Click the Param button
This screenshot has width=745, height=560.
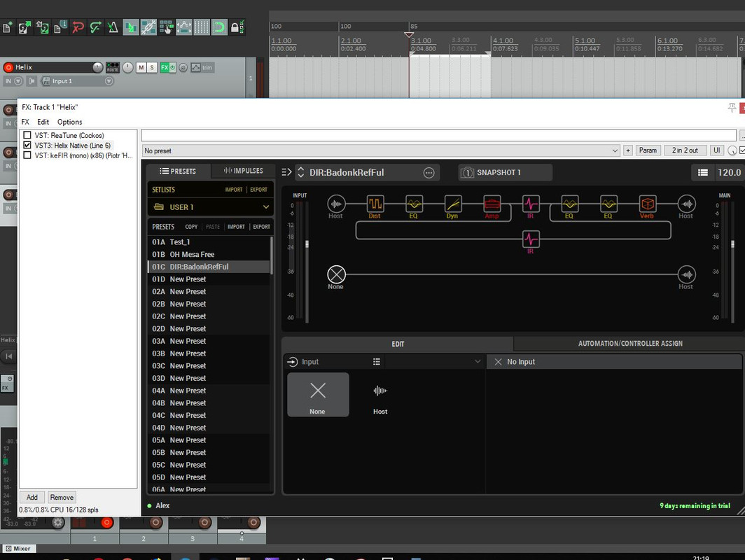pos(648,150)
